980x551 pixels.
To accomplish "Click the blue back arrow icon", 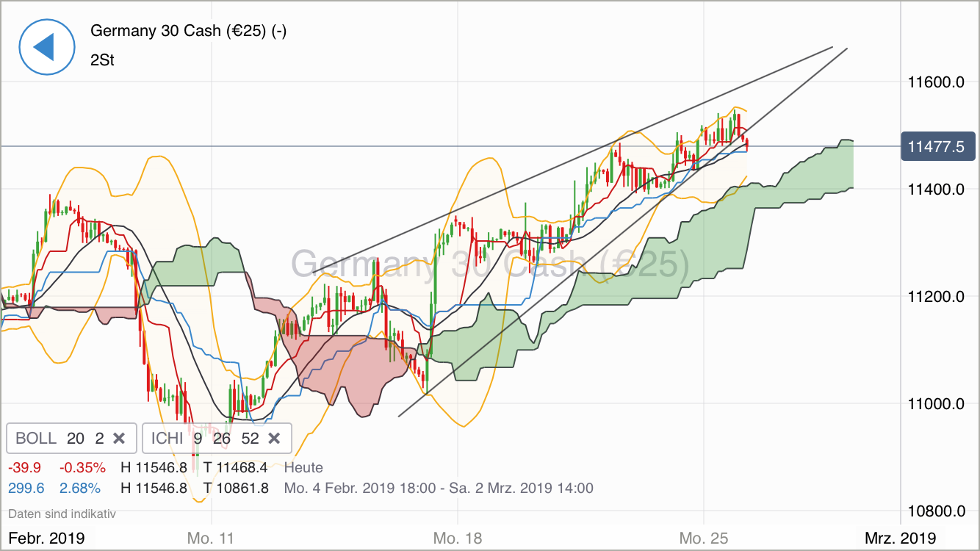I will click(x=47, y=46).
